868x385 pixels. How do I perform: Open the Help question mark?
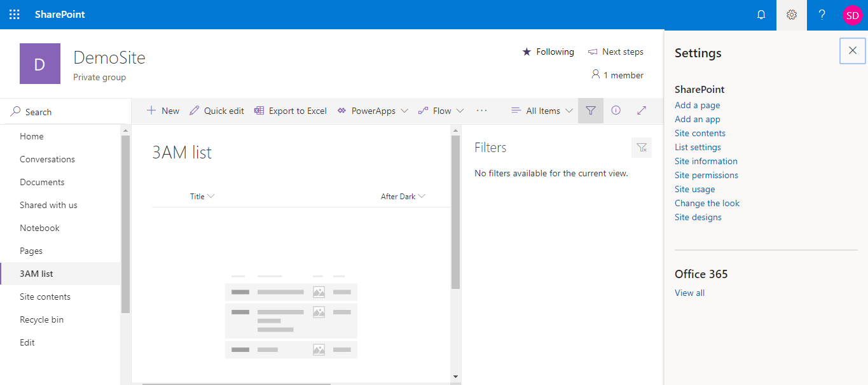pos(822,14)
